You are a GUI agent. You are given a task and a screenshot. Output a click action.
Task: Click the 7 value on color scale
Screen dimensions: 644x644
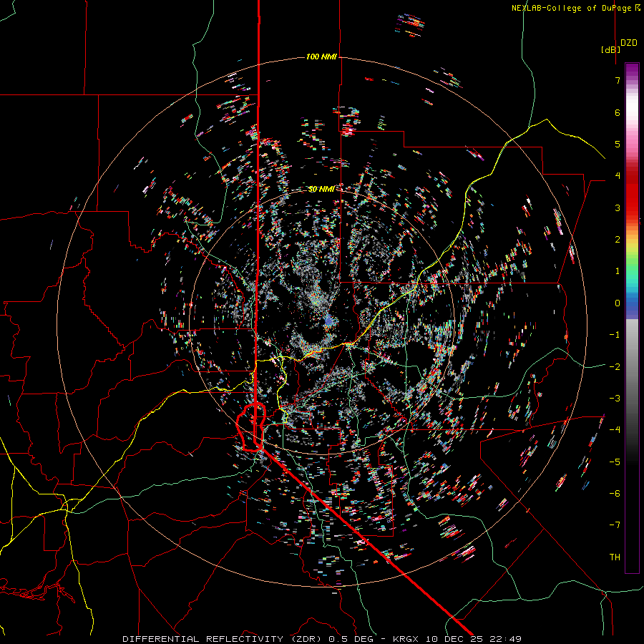[x=618, y=80]
